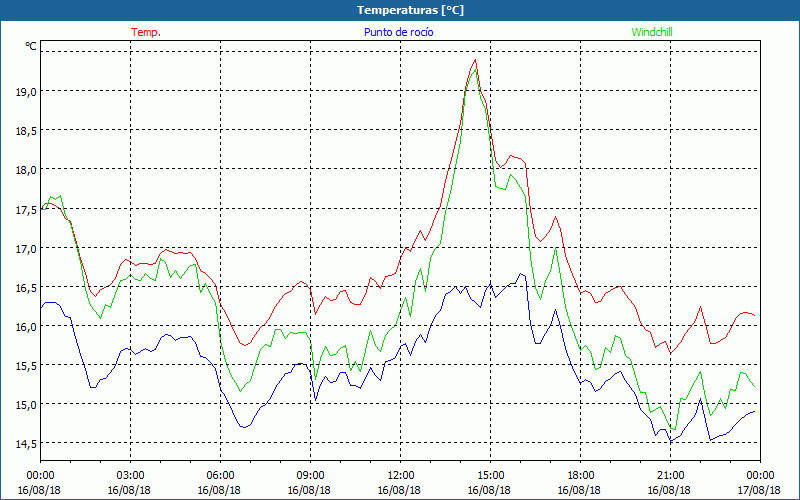Click the 17/08/18 date label
800x500 pixels.
tap(759, 490)
